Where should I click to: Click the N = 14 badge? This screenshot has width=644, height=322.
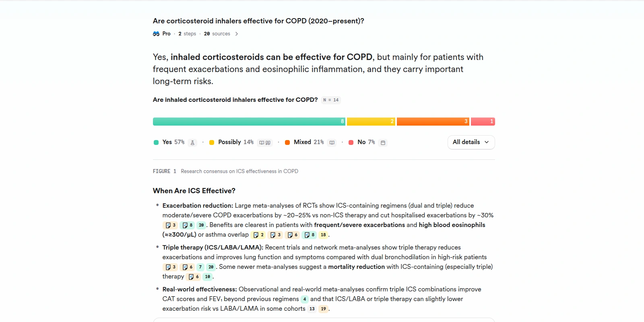[331, 100]
